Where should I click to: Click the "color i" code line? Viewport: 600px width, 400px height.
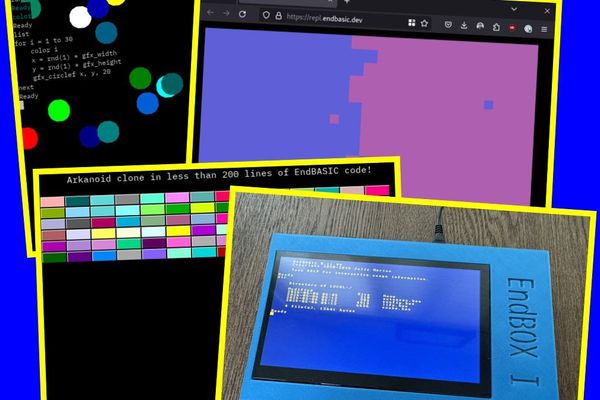[x=44, y=50]
